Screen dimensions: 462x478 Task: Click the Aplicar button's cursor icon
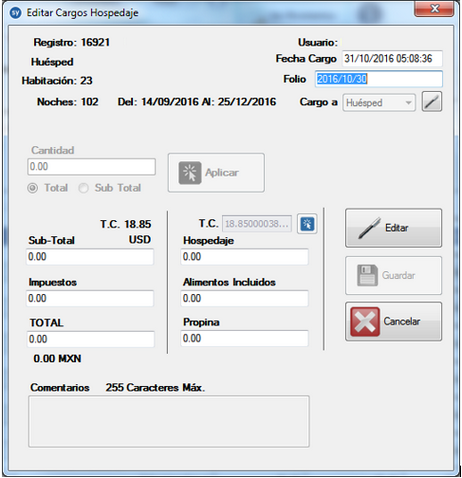click(190, 173)
